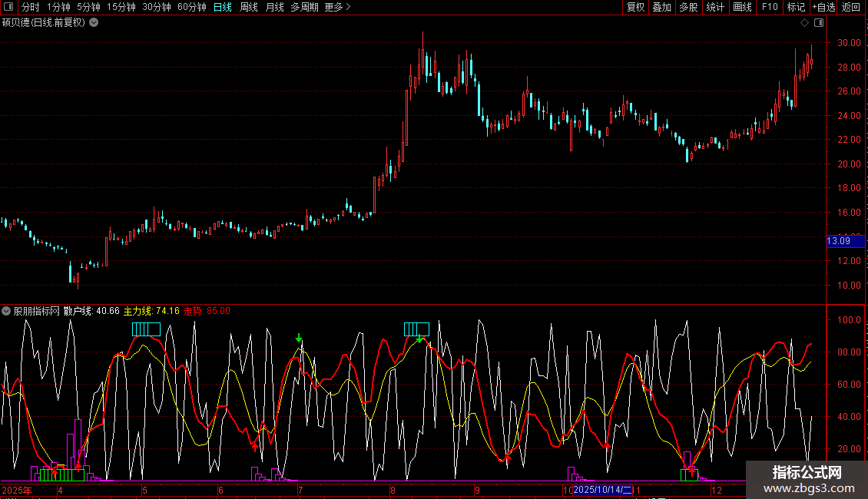
Task: Select the 5分钟 period
Action: coord(88,7)
